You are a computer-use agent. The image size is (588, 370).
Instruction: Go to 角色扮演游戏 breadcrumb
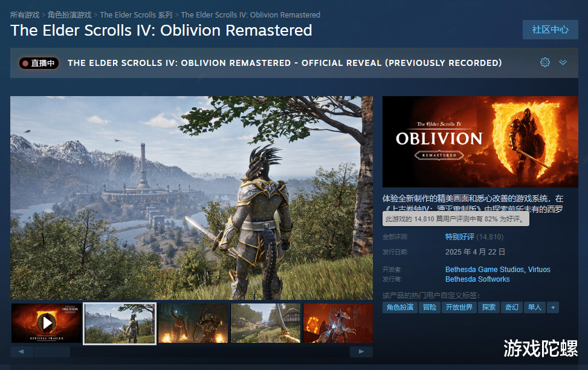click(x=69, y=15)
